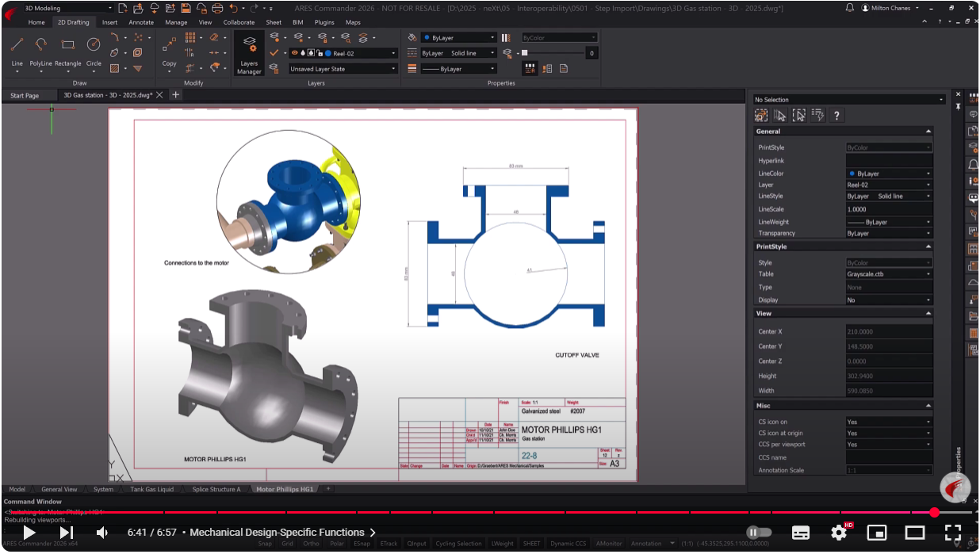Toggle the video autoplay switch

(759, 533)
